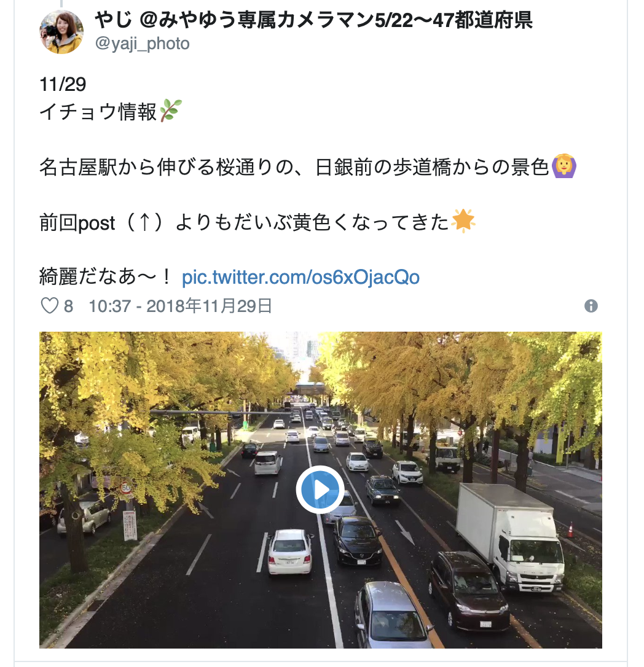
Task: Click the イチョウ情報 heading text
Action: (x=98, y=111)
